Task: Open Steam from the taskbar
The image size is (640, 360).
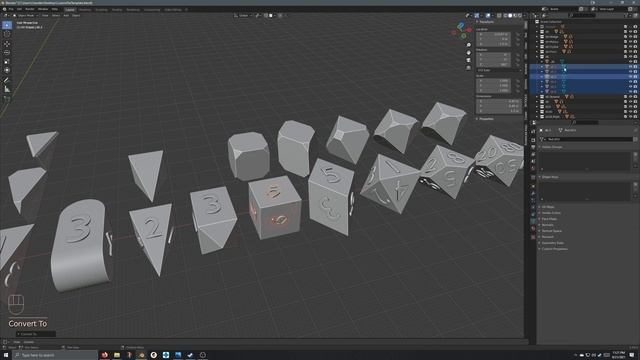Action: coord(190,355)
